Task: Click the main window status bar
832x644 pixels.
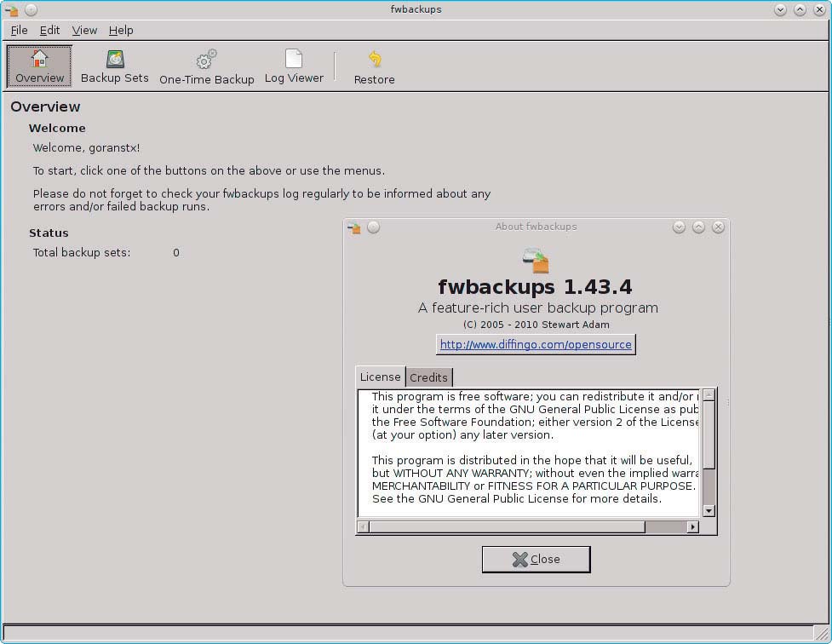Action: 409,633
